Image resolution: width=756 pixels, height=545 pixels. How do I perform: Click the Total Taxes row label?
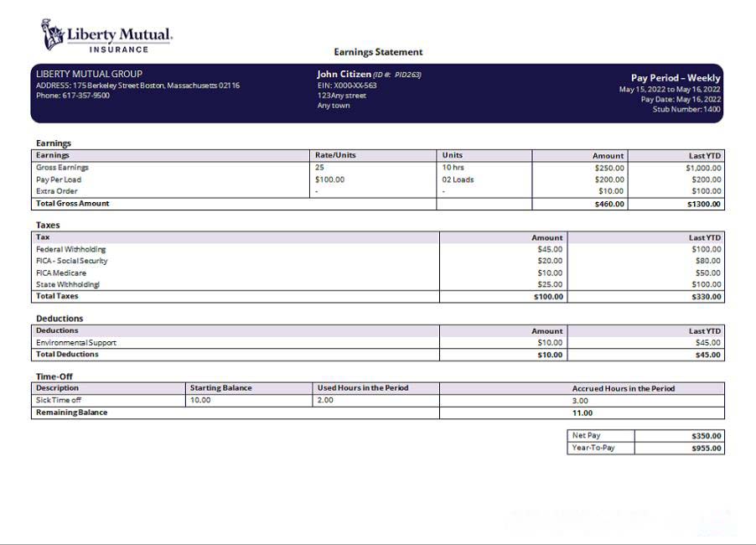(x=57, y=296)
